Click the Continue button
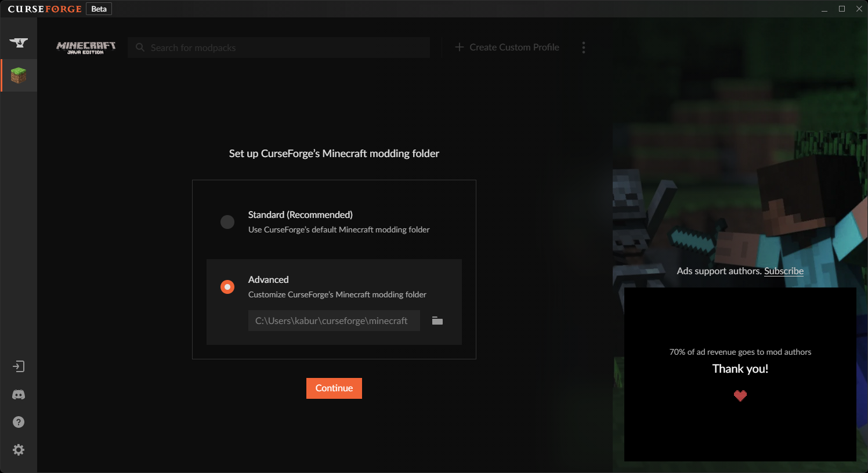868x473 pixels. click(x=334, y=388)
